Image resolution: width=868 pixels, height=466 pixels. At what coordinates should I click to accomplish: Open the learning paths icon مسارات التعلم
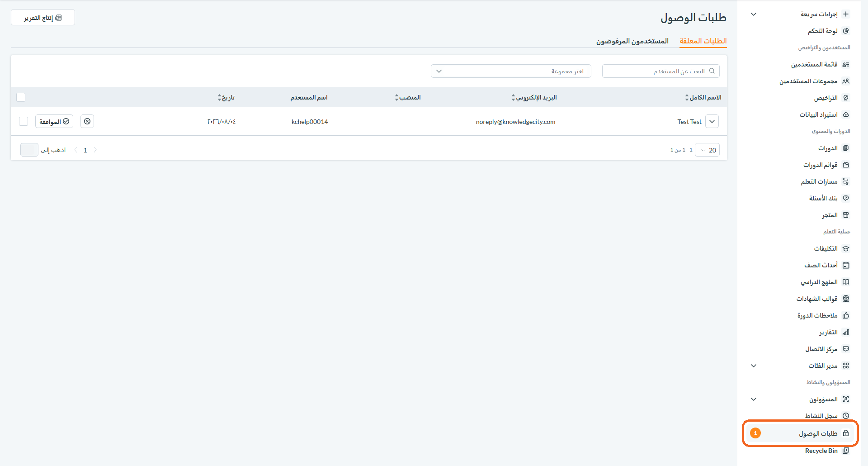[x=846, y=181]
